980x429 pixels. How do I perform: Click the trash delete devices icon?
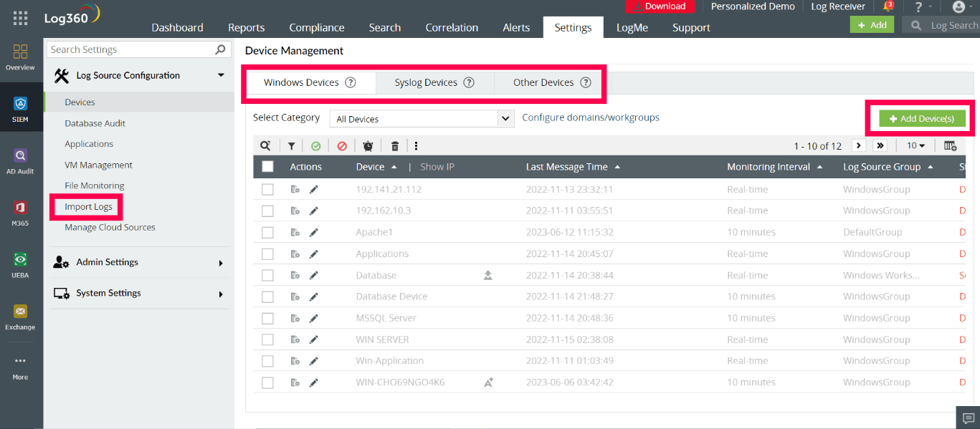395,146
